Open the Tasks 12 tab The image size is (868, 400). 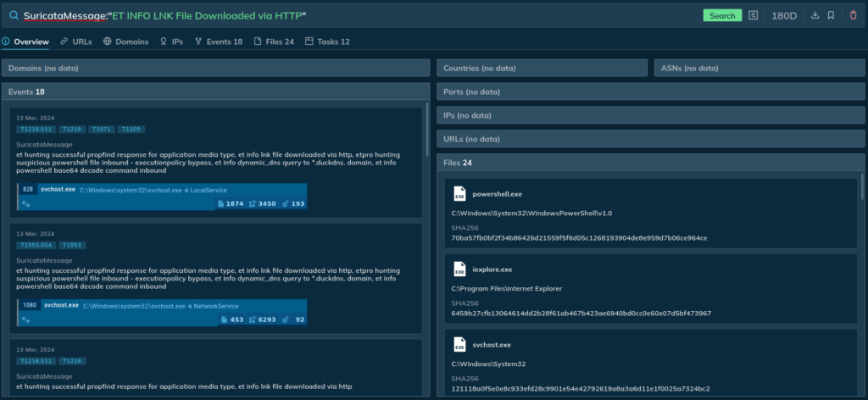pyautogui.click(x=327, y=41)
